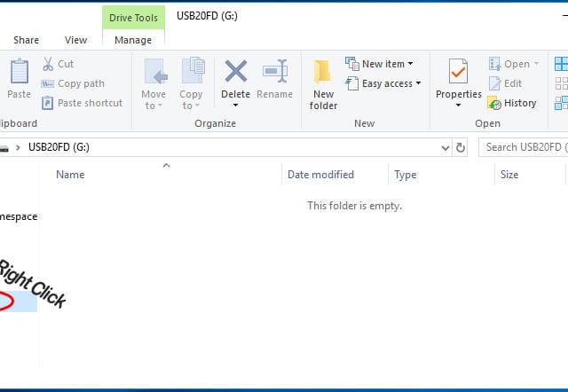Refresh the USB20FD (G:) location
The width and height of the screenshot is (568, 392).
[460, 148]
